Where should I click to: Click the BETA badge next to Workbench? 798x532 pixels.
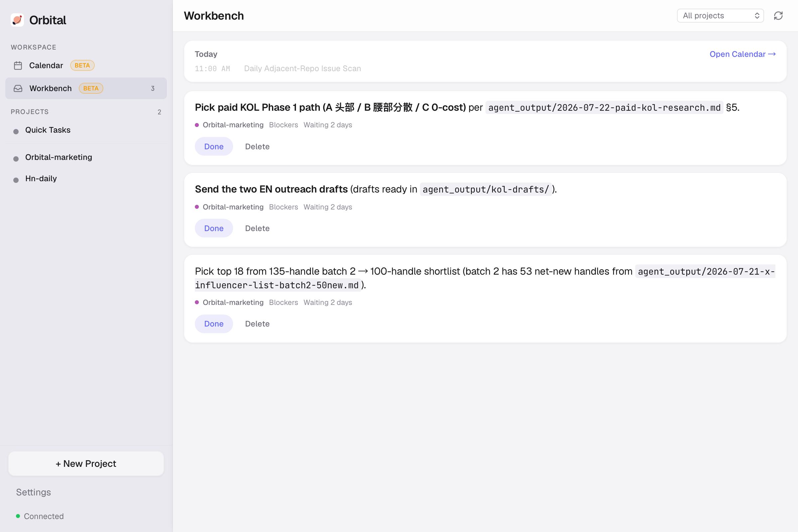pyautogui.click(x=91, y=88)
